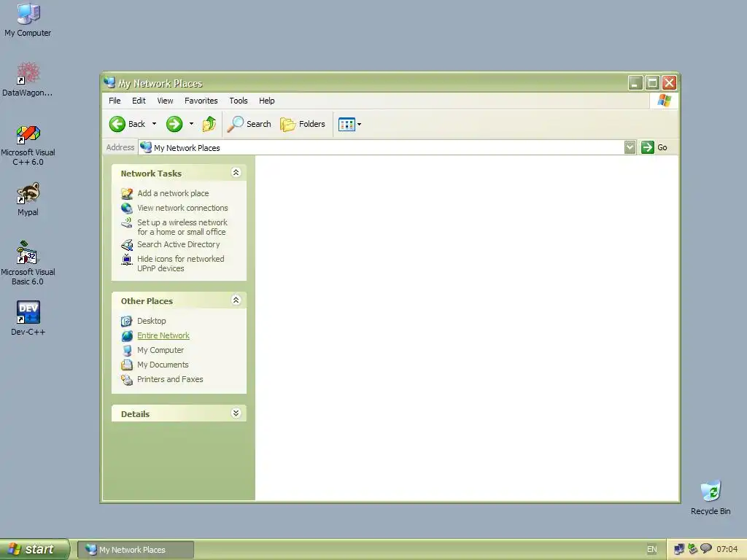Screen dimensions: 747x560
Task: Select the Recycle Bin desktop icon
Action: click(711, 497)
